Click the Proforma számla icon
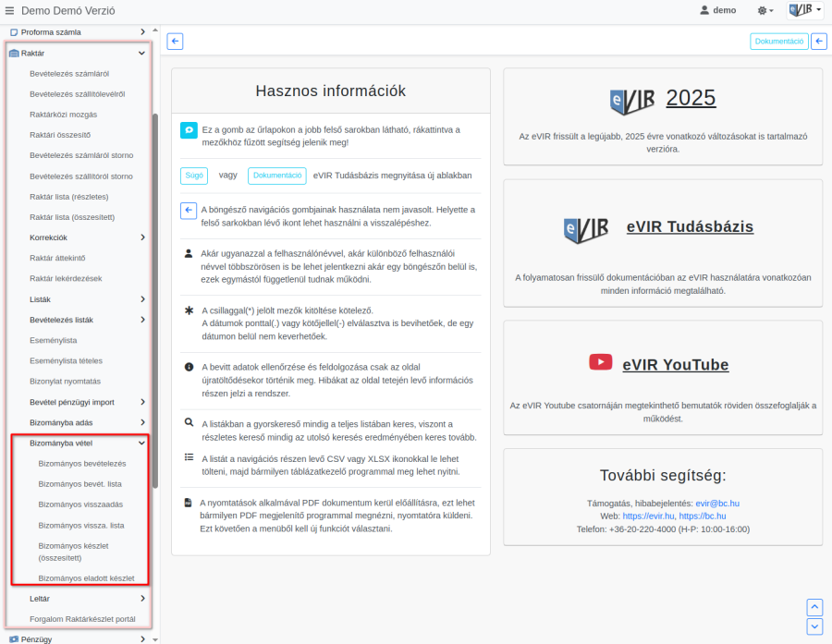 click(14, 32)
